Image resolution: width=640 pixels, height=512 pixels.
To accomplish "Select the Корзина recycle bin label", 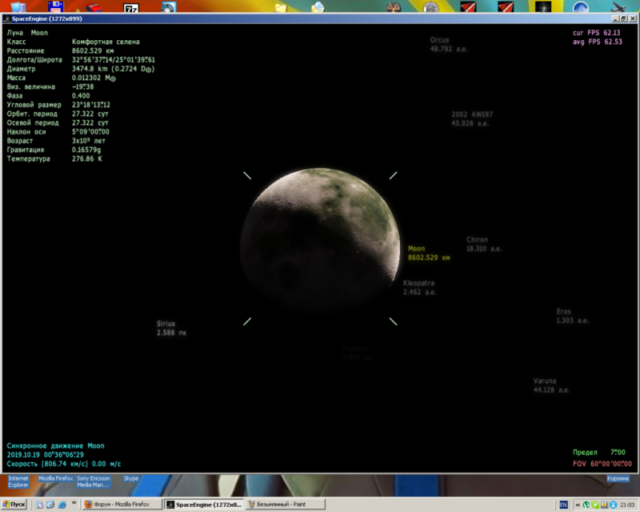I will coord(618,479).
